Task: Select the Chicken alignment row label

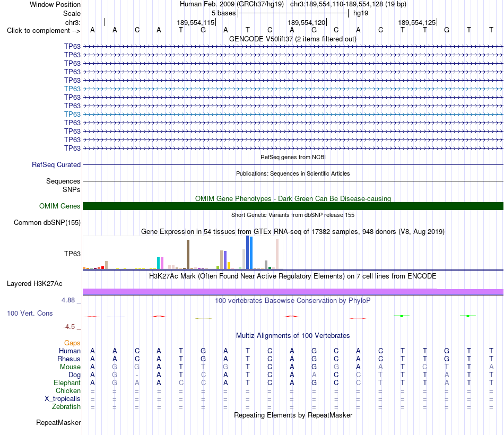Action: [68, 390]
